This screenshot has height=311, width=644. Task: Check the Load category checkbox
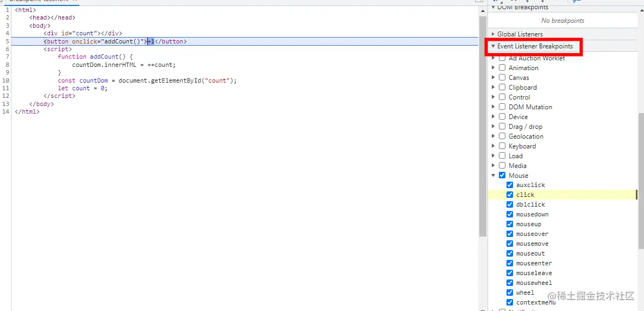502,155
